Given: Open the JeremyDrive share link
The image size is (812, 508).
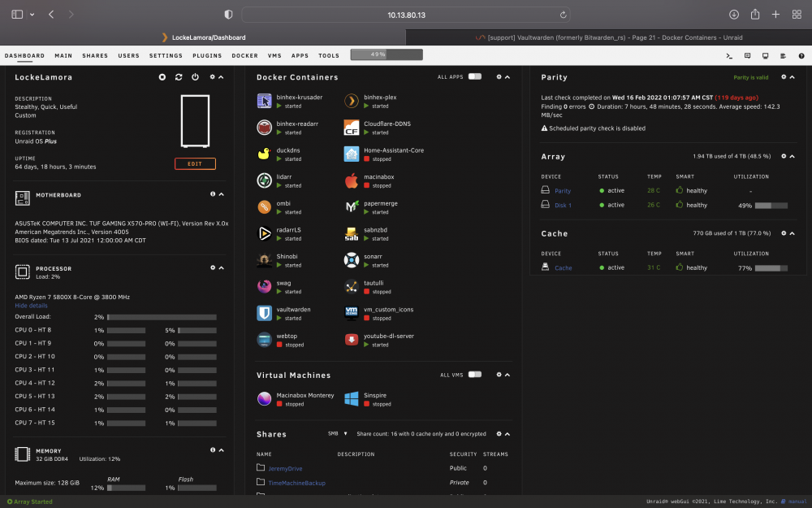Looking at the screenshot, I should (x=285, y=469).
